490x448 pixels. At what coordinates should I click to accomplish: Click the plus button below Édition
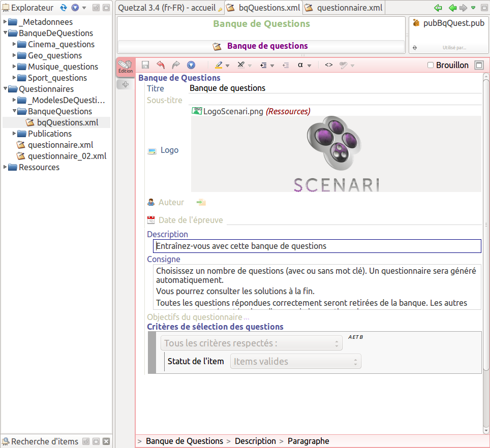click(126, 84)
